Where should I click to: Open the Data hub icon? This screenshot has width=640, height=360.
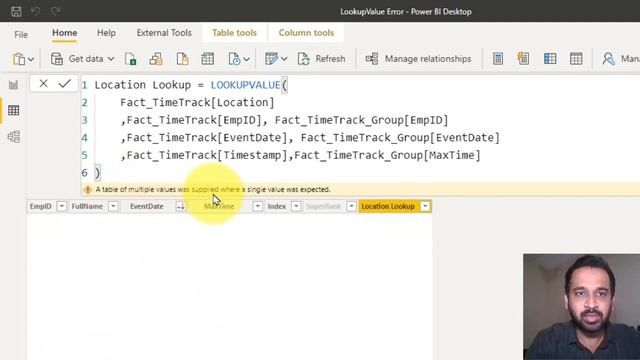(x=156, y=59)
